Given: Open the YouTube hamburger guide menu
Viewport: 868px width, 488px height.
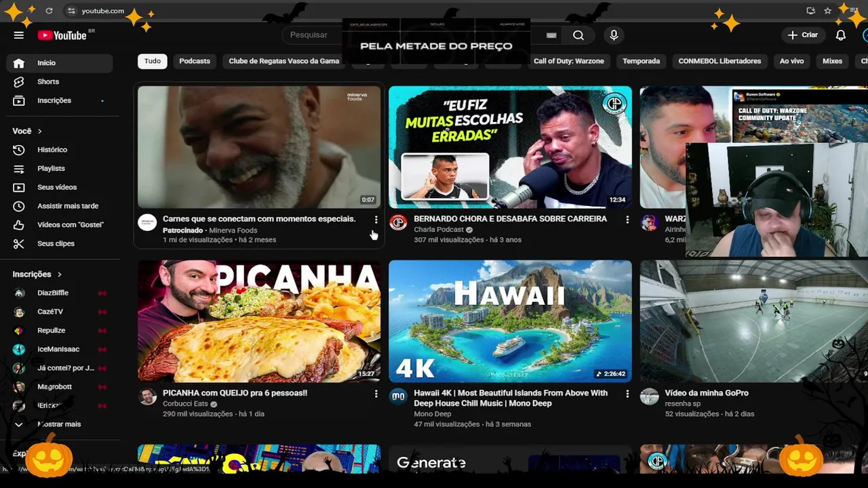Looking at the screenshot, I should coord(19,35).
